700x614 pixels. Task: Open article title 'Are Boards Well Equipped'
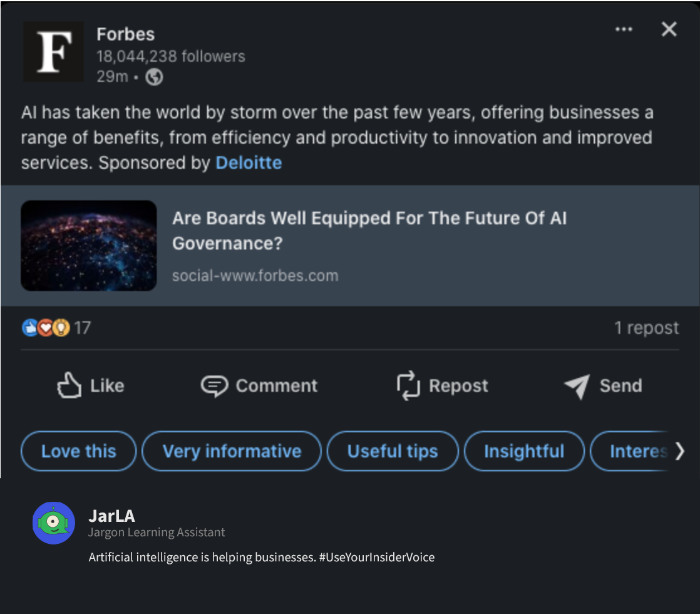(369, 231)
